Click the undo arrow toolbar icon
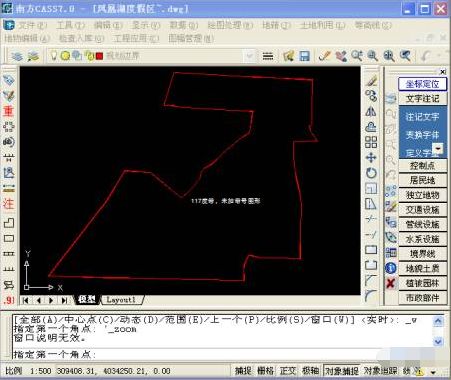Screen dimensions: 451x380 (x=426, y=56)
